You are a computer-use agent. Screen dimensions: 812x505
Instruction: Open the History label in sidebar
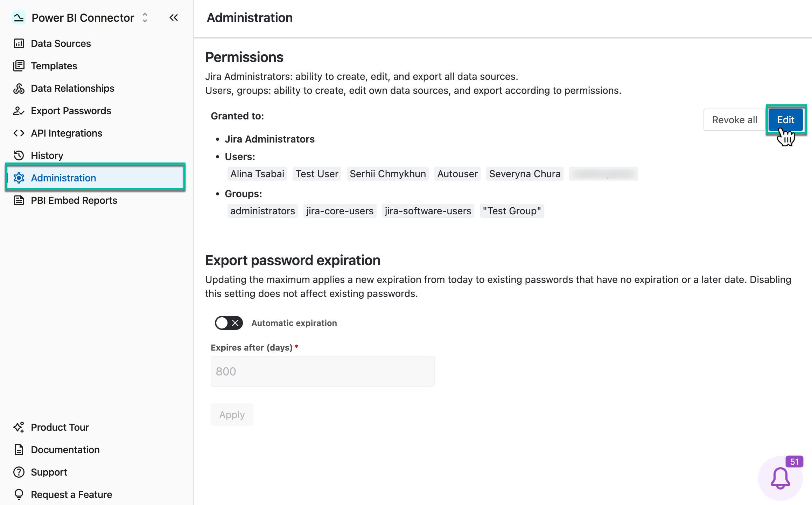pos(47,155)
